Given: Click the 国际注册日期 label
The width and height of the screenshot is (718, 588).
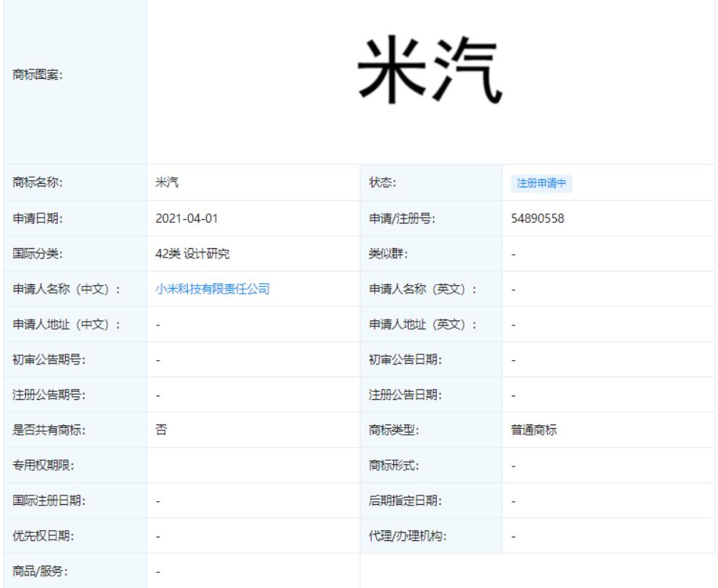Looking at the screenshot, I should pyautogui.click(x=49, y=500).
